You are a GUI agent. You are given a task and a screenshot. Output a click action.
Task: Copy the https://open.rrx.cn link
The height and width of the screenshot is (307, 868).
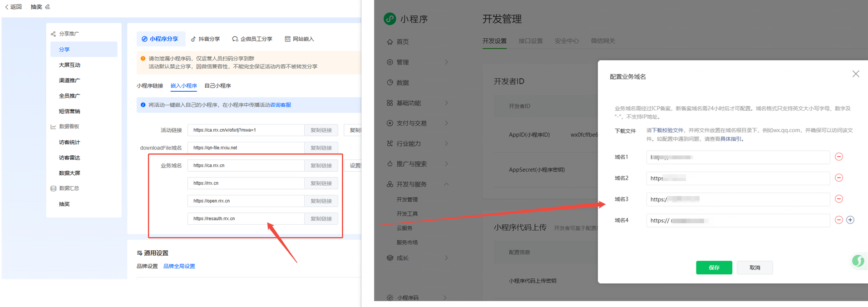point(321,201)
